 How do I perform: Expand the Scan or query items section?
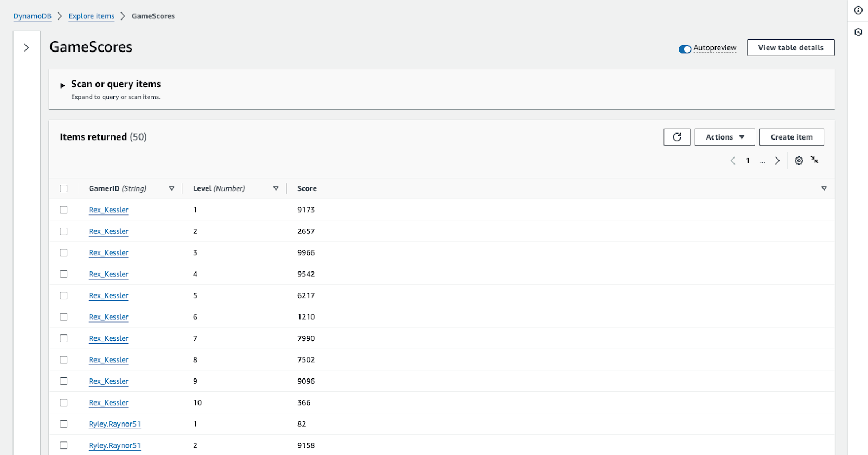tap(63, 85)
